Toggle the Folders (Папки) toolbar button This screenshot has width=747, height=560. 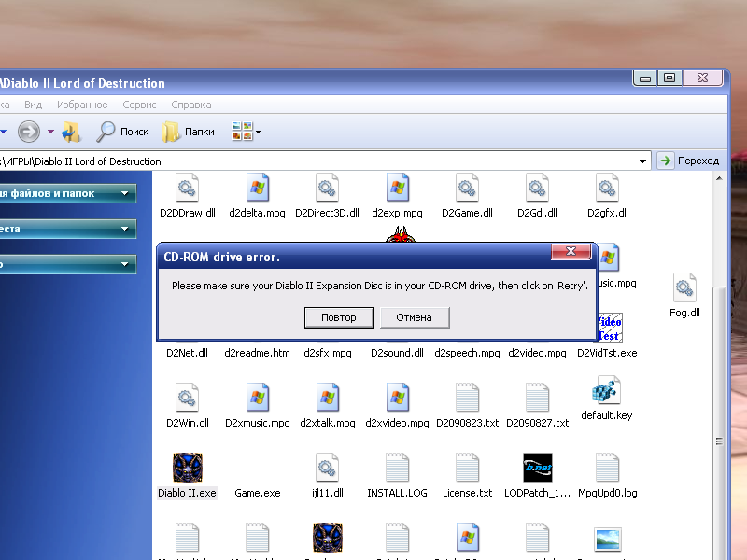(189, 132)
